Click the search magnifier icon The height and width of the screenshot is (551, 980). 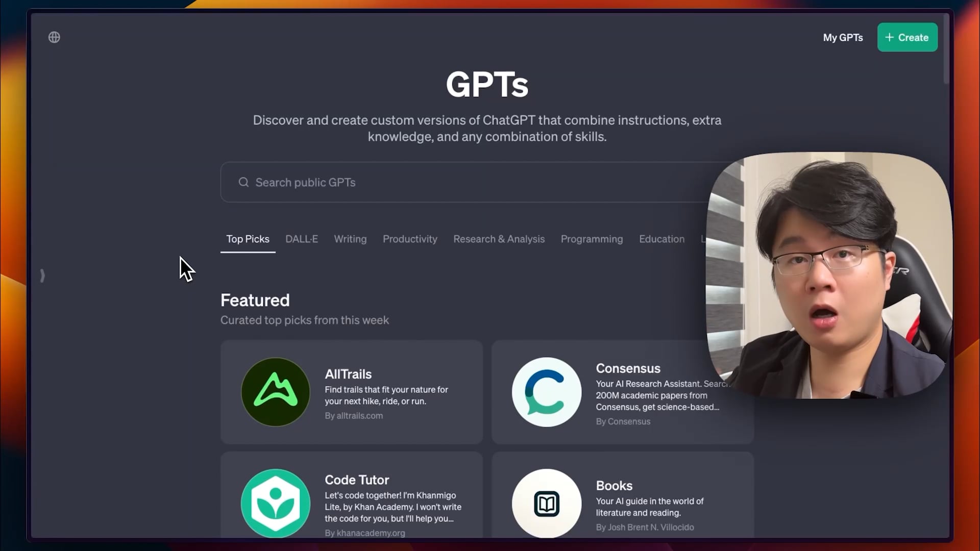coord(243,182)
